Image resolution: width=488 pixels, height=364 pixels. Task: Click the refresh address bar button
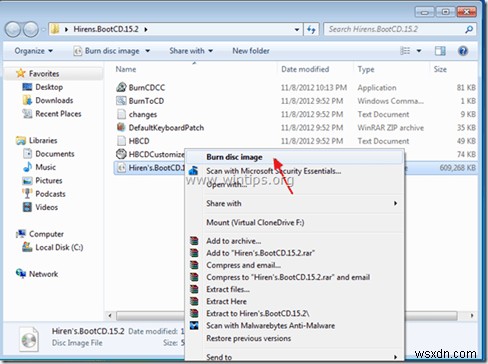point(311,29)
